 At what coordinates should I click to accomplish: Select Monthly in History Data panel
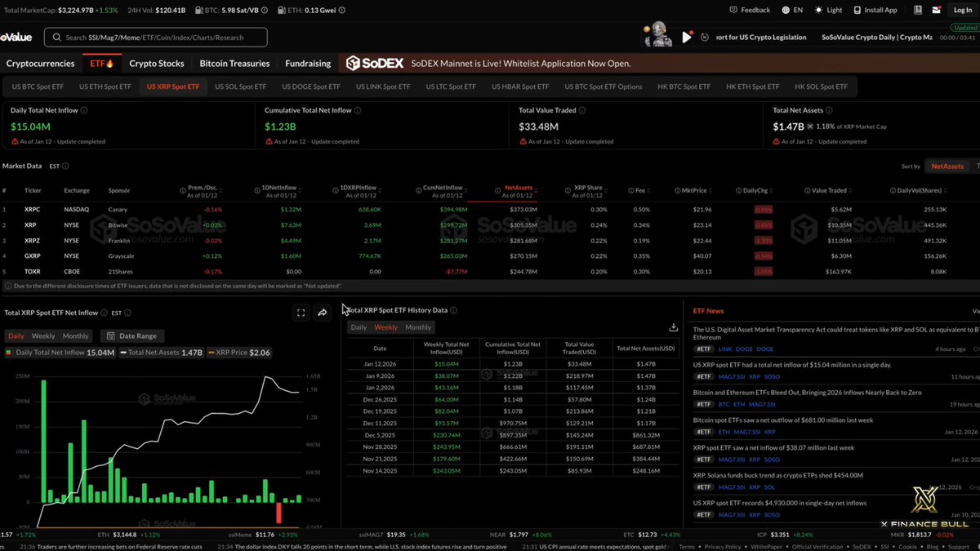418,327
